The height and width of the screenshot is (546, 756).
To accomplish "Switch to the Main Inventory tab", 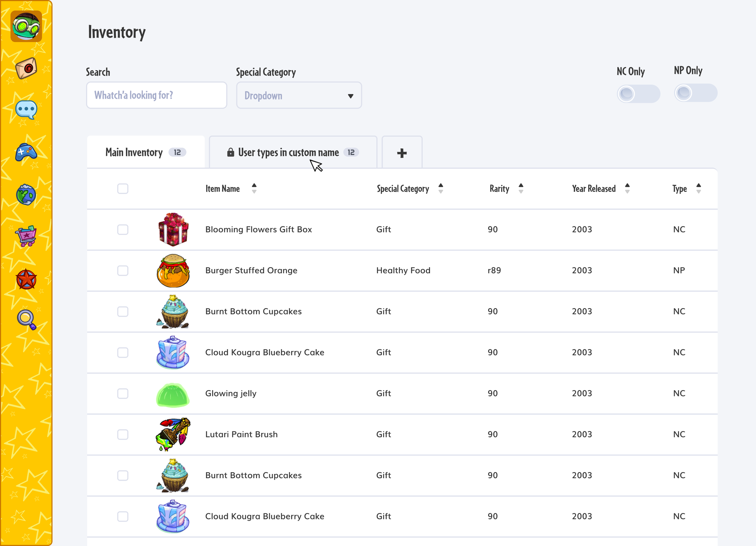I will pos(146,153).
